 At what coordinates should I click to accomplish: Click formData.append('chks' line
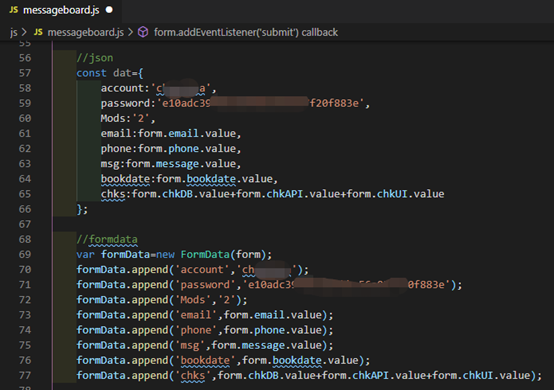click(309, 376)
